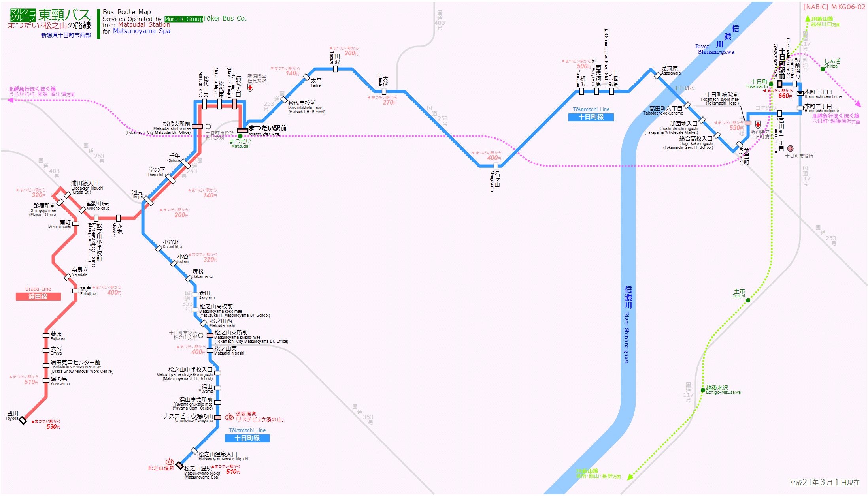Click the lower blue 十日町線 label near Matsunoyama
The height and width of the screenshot is (496, 868).
point(247,438)
